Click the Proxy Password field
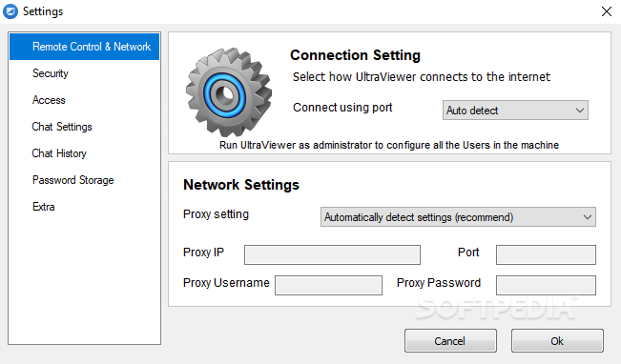The height and width of the screenshot is (364, 621). coord(546,285)
